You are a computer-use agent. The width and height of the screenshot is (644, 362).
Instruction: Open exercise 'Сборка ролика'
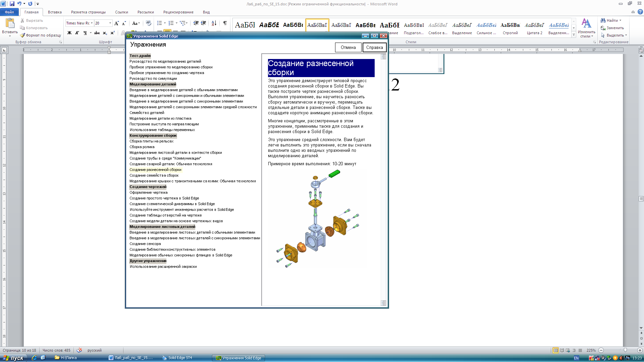click(142, 147)
